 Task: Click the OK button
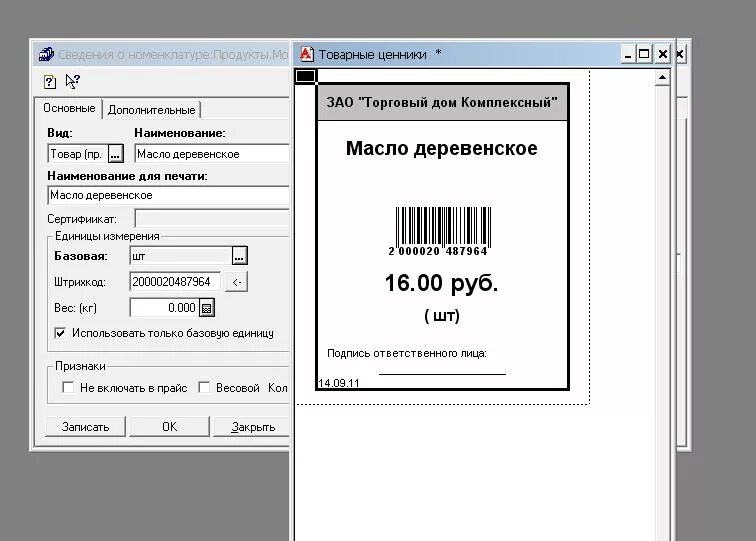(169, 427)
